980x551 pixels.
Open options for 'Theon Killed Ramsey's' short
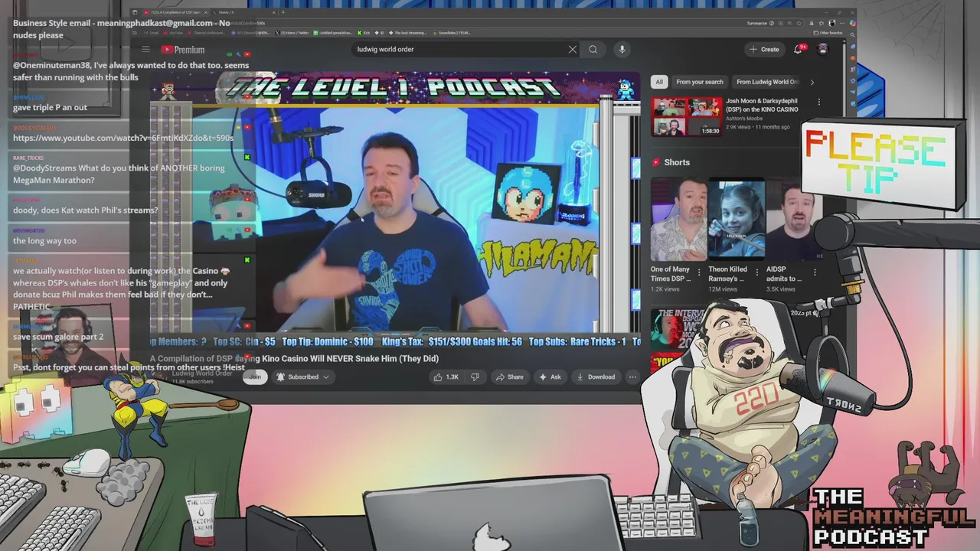[757, 272]
